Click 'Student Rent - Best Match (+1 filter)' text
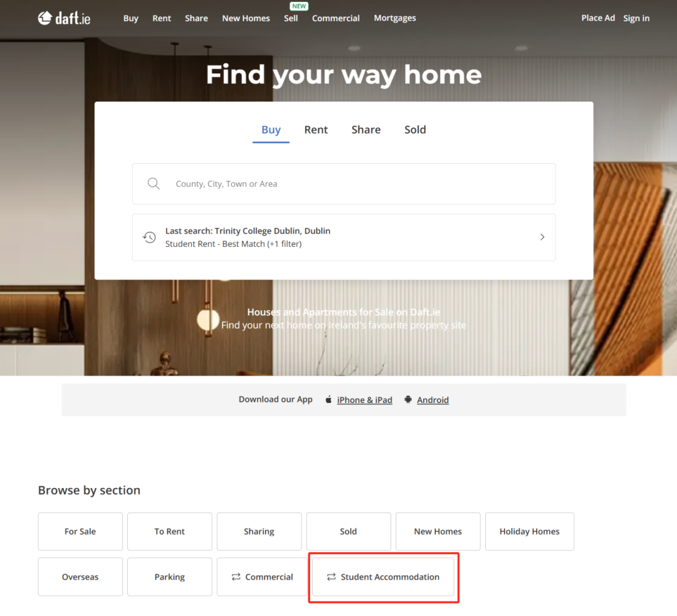Viewport: 677px width, 616px height. (x=233, y=244)
